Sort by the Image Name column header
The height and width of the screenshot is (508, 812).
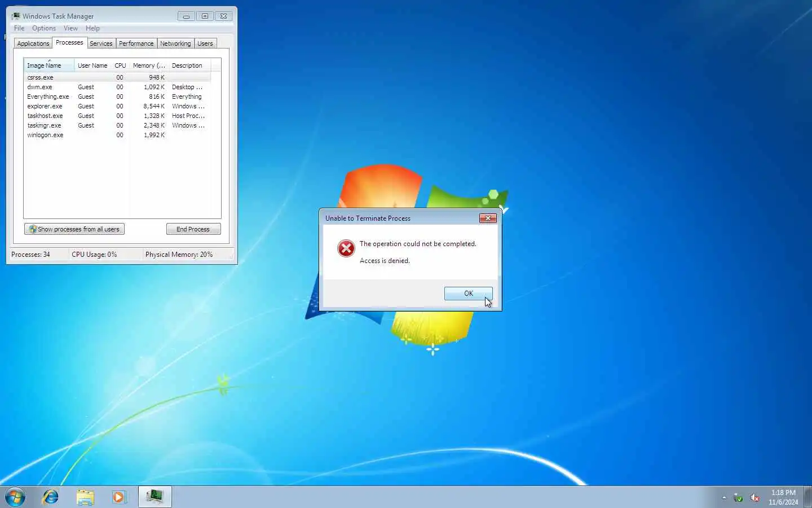49,65
